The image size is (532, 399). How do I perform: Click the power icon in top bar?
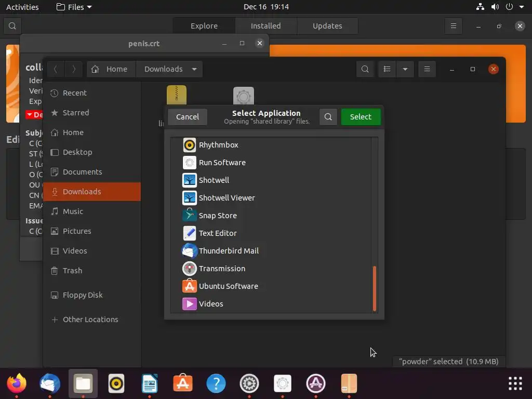tap(509, 7)
